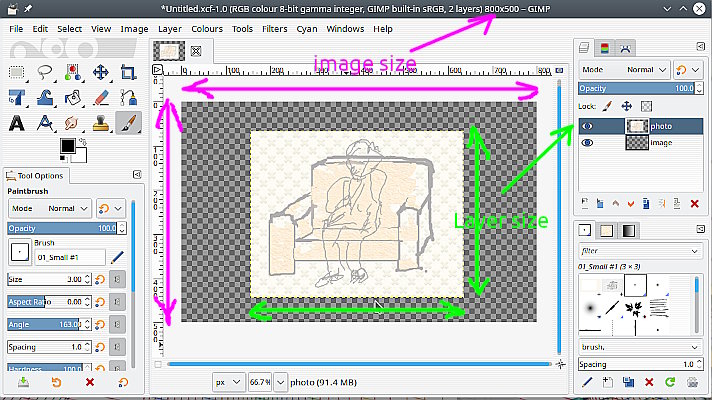712x400 pixels.
Task: Switch to the Channels tab
Action: coord(604,48)
